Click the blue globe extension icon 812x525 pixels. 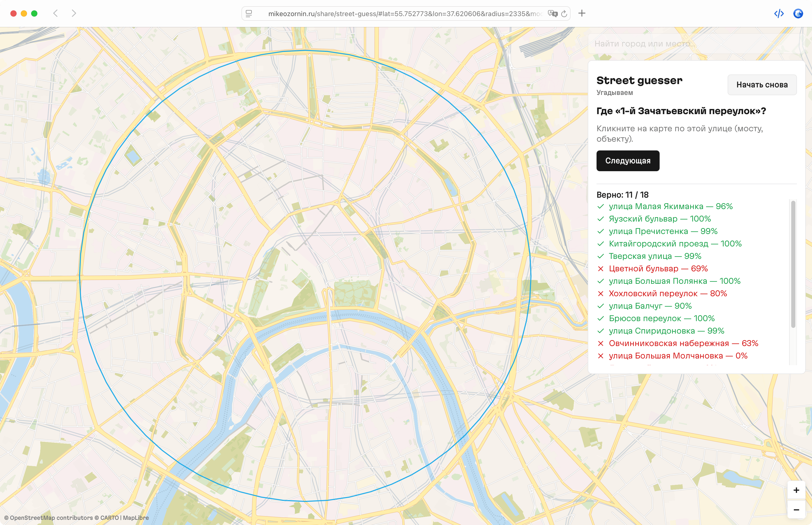pyautogui.click(x=798, y=14)
